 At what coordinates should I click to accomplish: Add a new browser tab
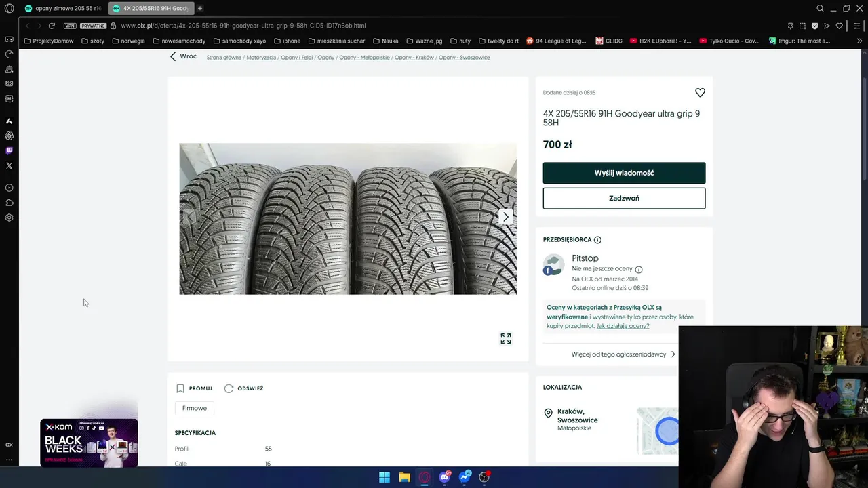(200, 9)
